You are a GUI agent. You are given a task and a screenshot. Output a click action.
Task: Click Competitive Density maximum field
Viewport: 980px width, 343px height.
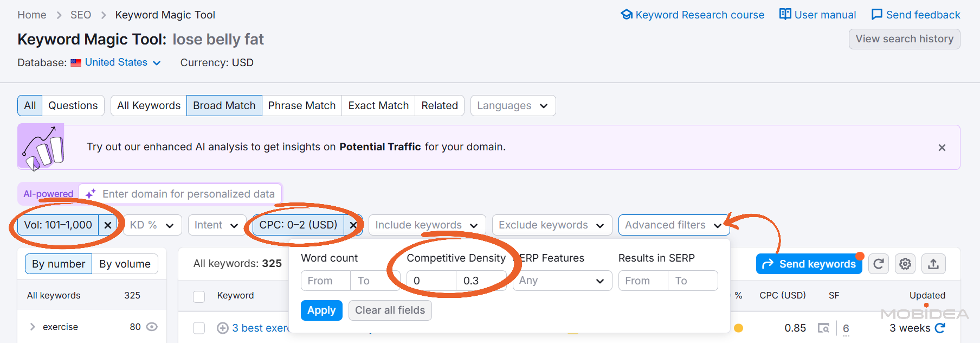pos(481,281)
